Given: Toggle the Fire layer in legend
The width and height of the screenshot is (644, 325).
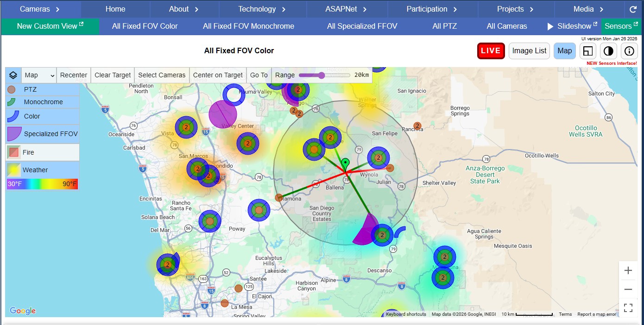Looking at the screenshot, I should [x=42, y=152].
